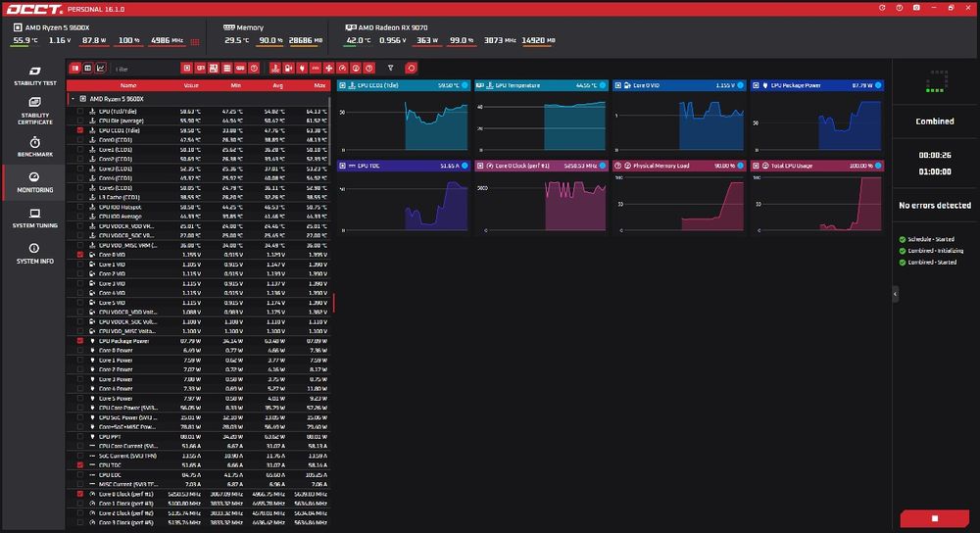Filter sensors by voltage type
The height and width of the screenshot is (533, 980).
click(x=288, y=69)
